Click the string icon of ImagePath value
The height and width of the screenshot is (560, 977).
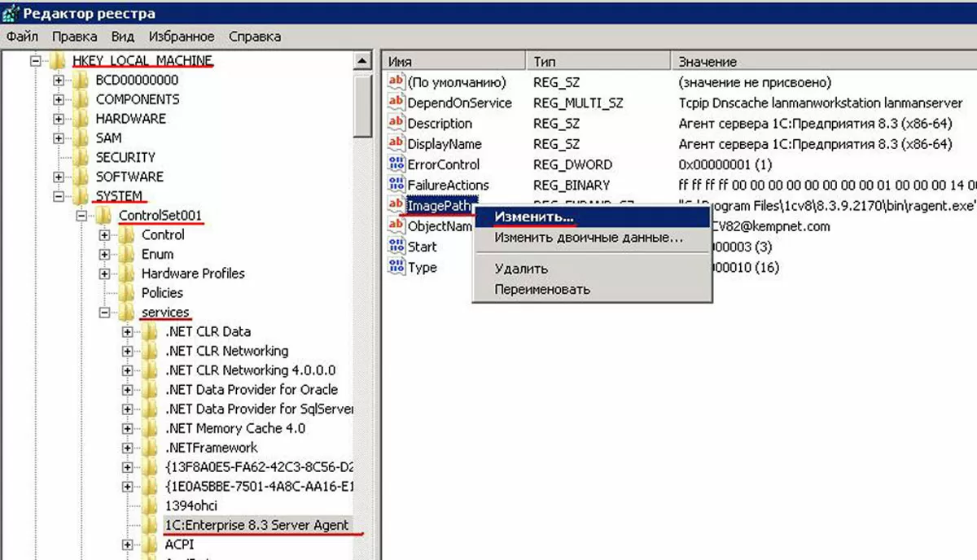396,205
